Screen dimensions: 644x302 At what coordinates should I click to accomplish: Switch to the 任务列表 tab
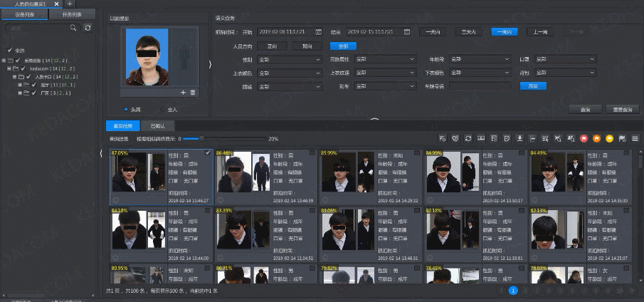coord(72,14)
